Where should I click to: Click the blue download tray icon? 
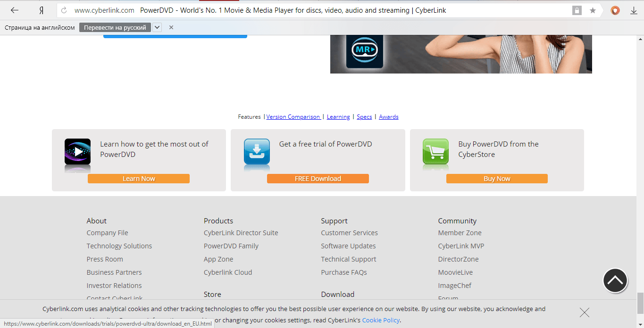point(257,152)
